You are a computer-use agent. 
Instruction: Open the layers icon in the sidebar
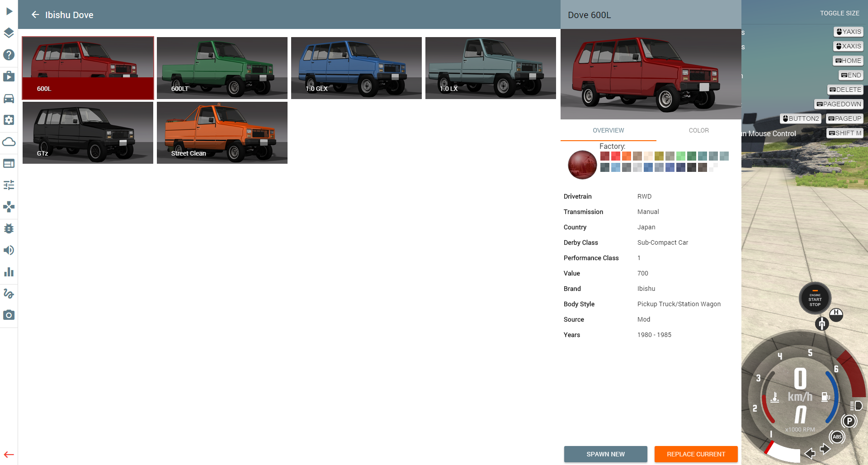(x=9, y=33)
